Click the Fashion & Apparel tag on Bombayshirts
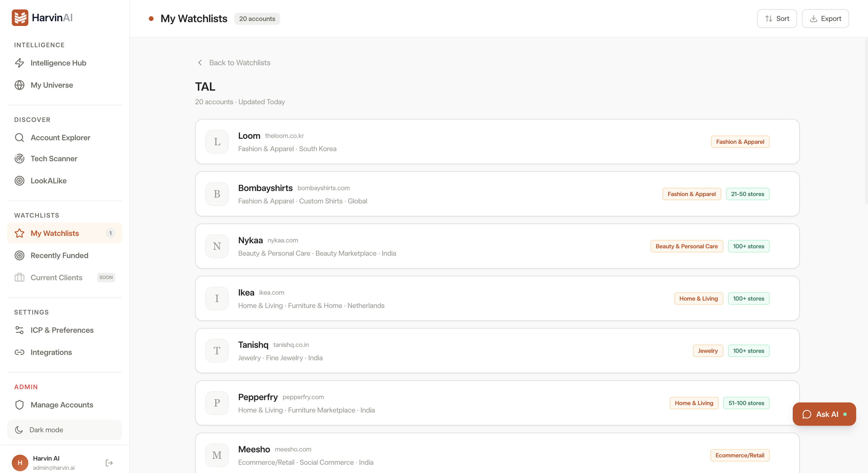 (x=691, y=194)
